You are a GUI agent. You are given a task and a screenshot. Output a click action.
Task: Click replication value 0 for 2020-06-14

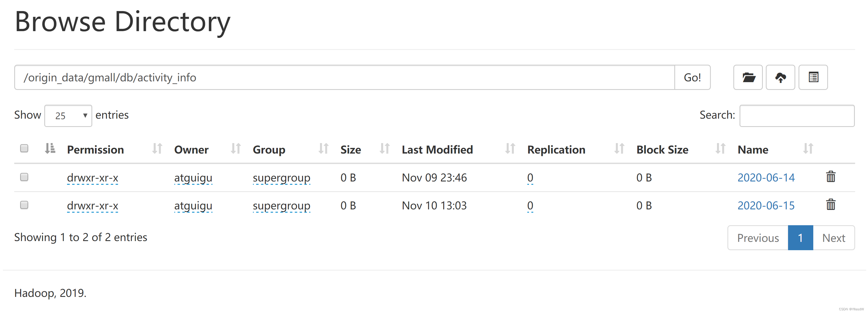[530, 177]
